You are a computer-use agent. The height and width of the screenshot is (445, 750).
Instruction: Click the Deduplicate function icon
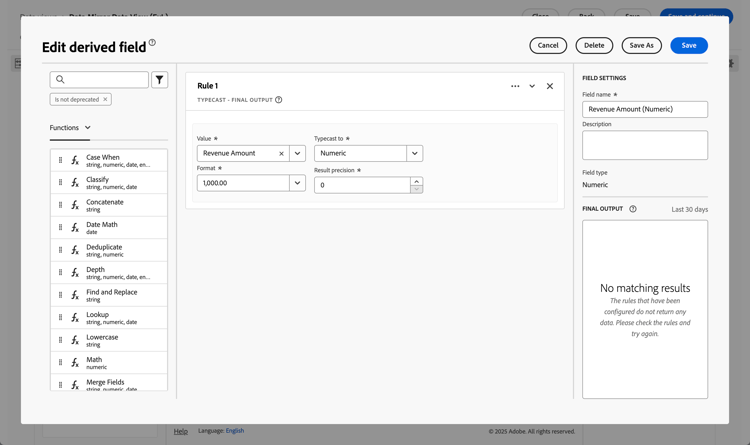(75, 250)
